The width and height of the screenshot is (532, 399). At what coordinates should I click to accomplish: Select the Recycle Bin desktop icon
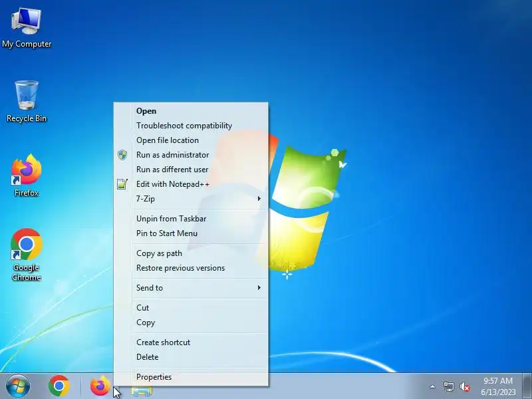point(27,101)
